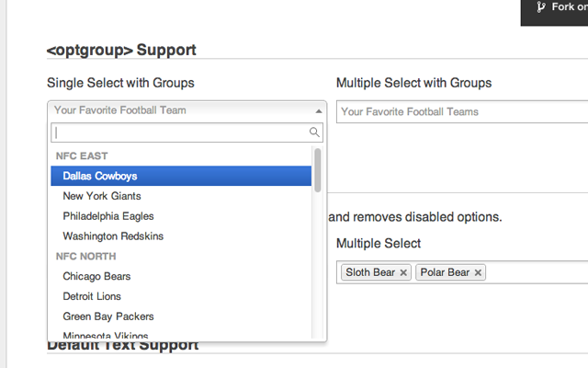The width and height of the screenshot is (588, 368).
Task: Select Dallas Cowboys from the list
Action: (x=100, y=176)
